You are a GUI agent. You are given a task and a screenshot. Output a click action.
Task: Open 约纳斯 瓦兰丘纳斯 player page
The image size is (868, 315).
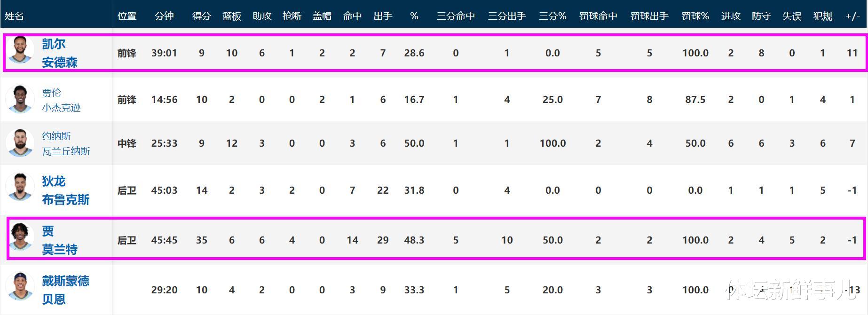(65, 143)
